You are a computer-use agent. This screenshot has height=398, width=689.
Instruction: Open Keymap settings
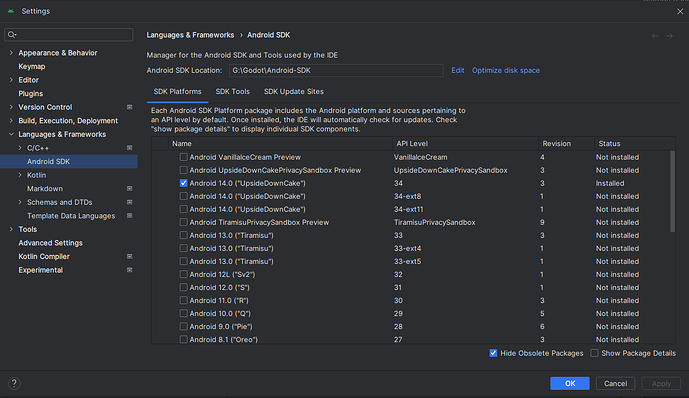pyautogui.click(x=32, y=66)
